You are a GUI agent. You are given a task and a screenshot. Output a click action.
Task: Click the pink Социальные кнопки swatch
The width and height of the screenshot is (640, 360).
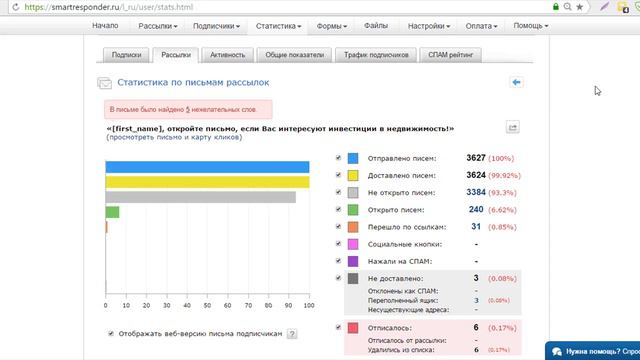coord(353,244)
